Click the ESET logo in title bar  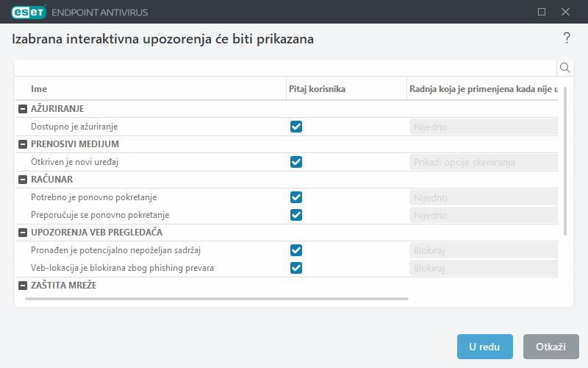[x=29, y=12]
